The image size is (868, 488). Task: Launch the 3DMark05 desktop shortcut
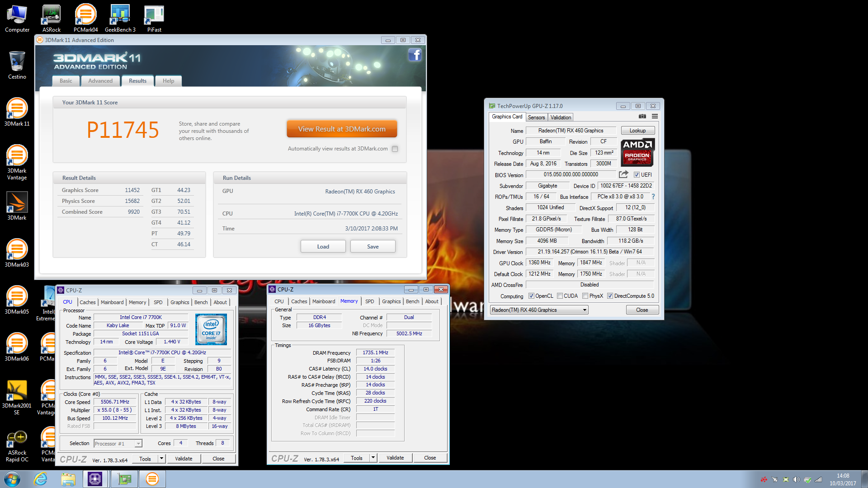pyautogui.click(x=17, y=300)
